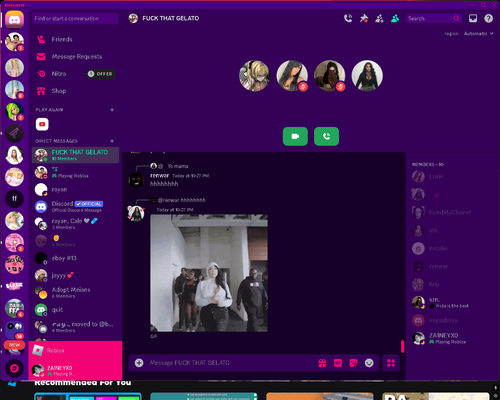Toggle the member list icon
The width and height of the screenshot is (500, 400).
pos(395,18)
